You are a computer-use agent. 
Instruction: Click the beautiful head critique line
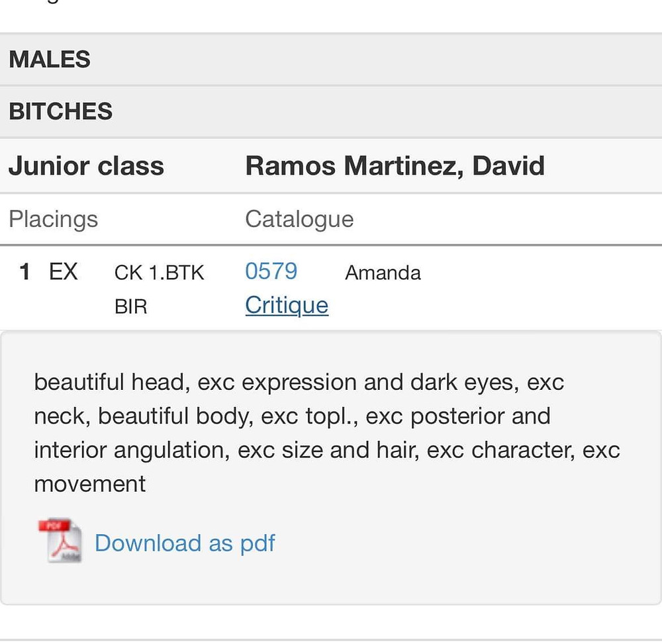299,383
